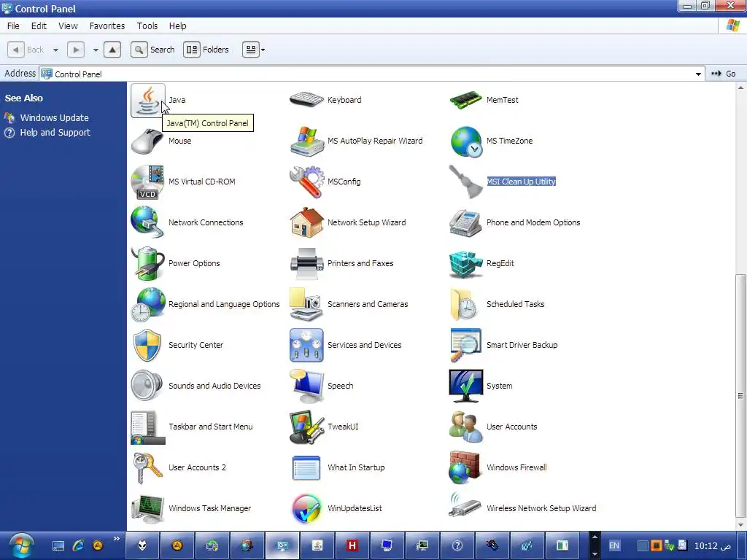Open the MS TimeZone globe icon

click(465, 141)
